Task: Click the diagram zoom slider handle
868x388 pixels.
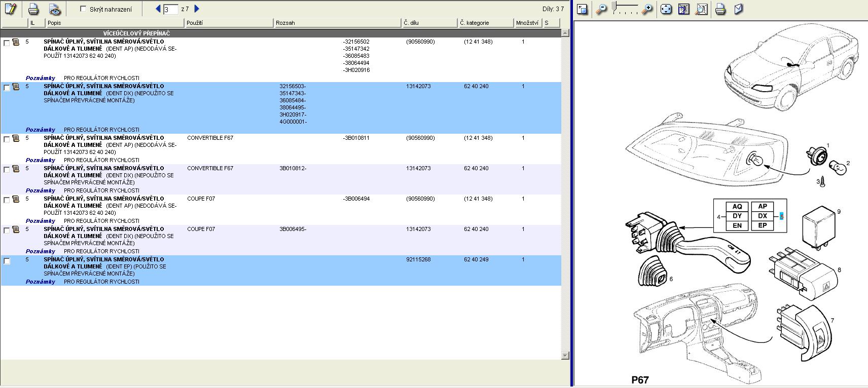Action: coord(614,7)
